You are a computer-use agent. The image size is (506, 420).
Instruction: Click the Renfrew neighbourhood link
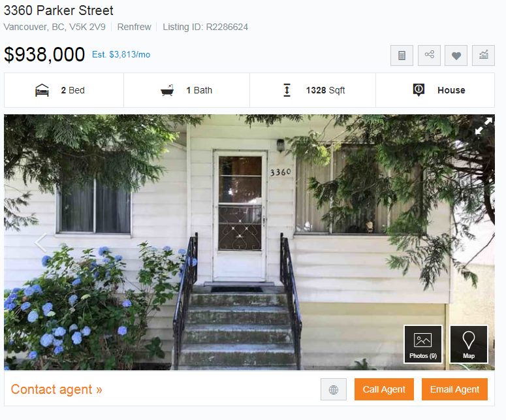[x=134, y=27]
